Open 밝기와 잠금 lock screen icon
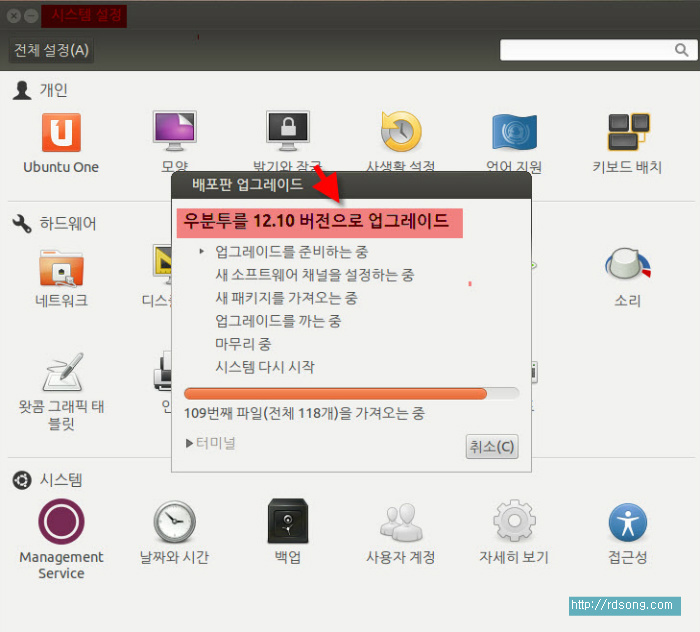 (287, 133)
